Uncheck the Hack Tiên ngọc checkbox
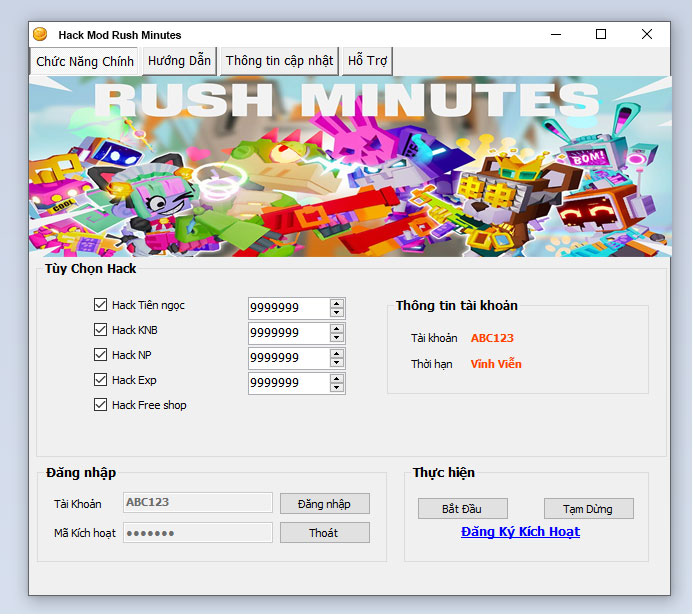Screen dimensions: 693x616 coord(100,304)
